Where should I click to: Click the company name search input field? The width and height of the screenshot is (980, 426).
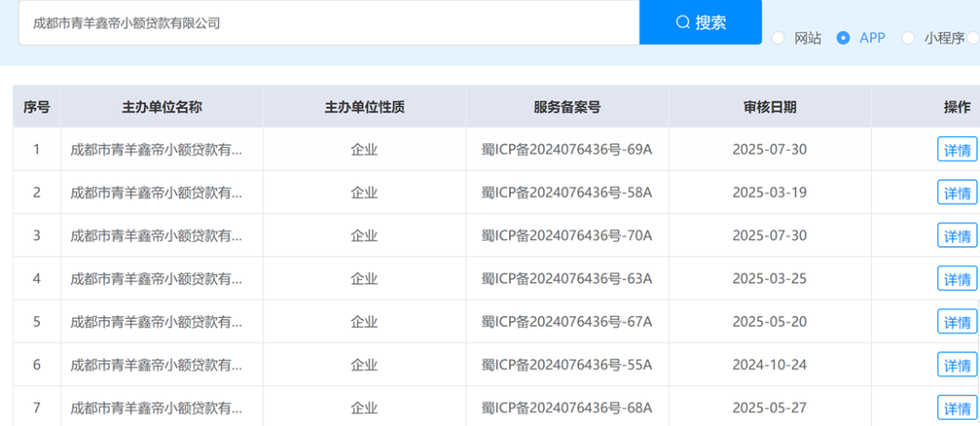click(x=328, y=23)
